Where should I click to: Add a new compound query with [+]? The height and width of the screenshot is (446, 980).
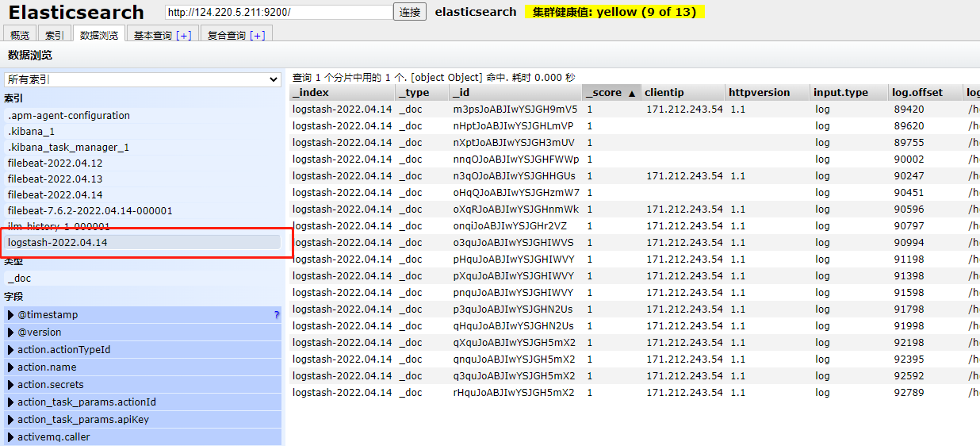point(257,35)
